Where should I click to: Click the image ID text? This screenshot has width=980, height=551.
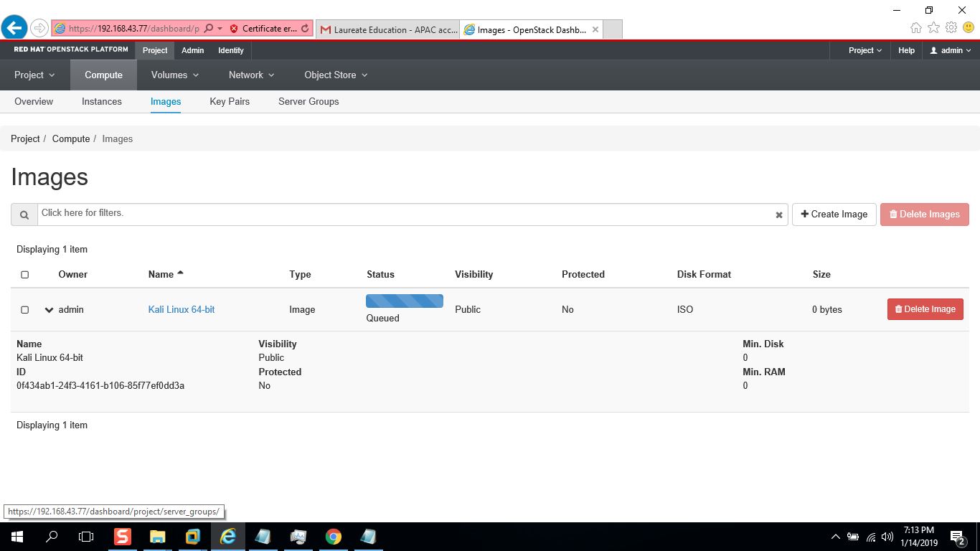tap(100, 385)
